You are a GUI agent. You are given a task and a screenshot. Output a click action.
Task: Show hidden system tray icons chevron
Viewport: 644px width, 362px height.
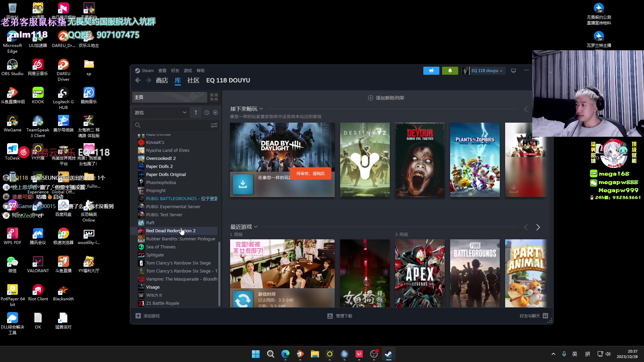coord(553,354)
